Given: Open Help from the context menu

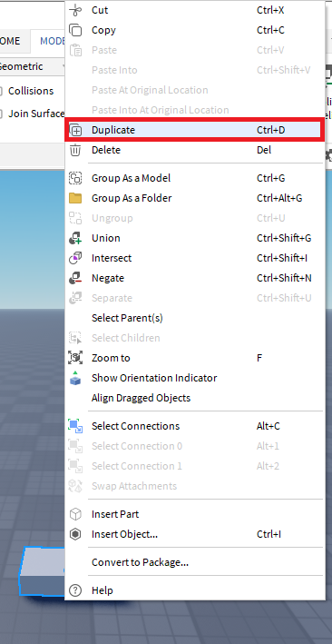Looking at the screenshot, I should tap(195, 590).
